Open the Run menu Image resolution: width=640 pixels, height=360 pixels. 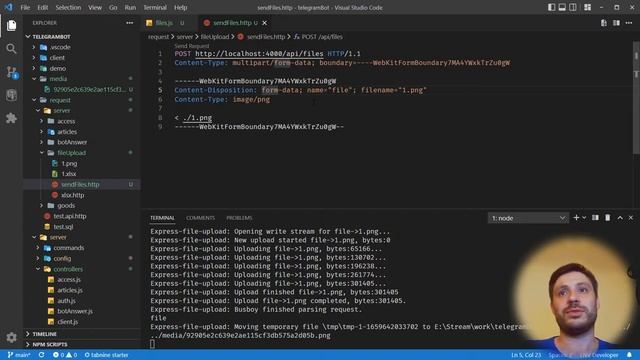[130, 7]
